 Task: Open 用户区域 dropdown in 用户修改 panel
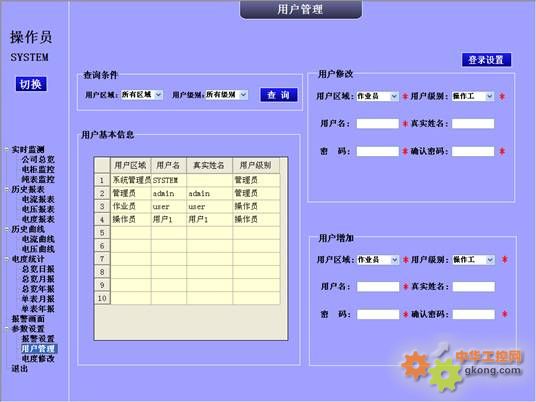pos(377,96)
